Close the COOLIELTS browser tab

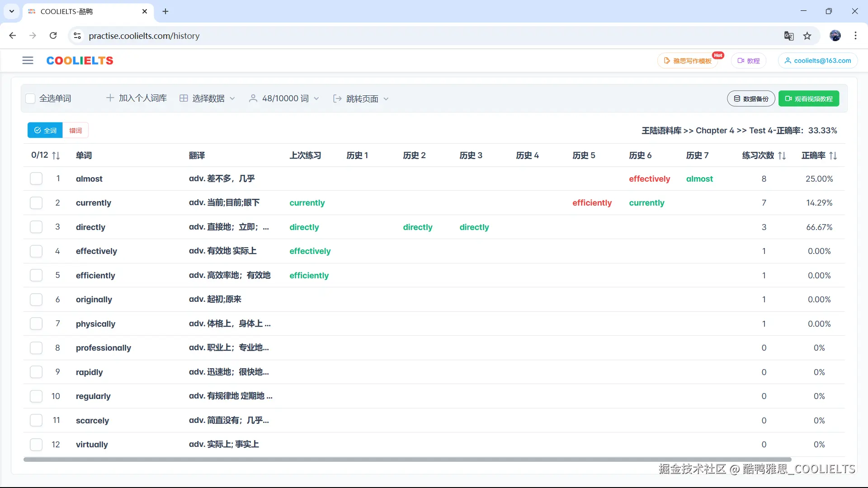pos(145,11)
